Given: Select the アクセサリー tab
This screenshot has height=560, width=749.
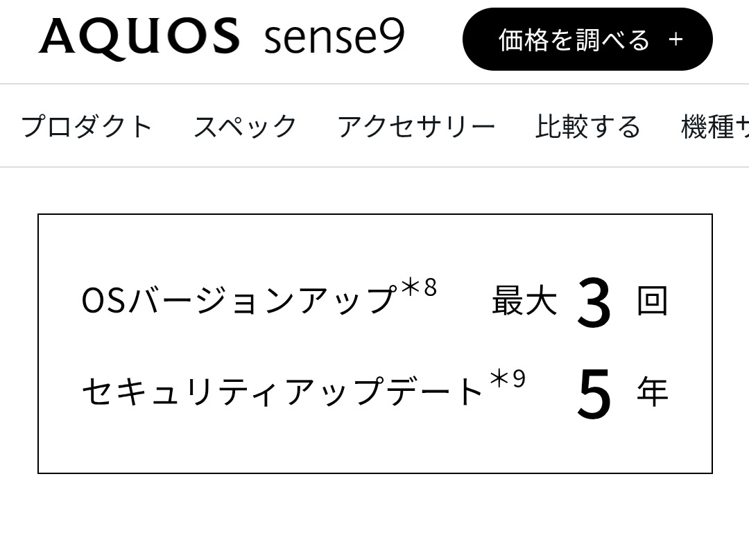Looking at the screenshot, I should coord(416,127).
